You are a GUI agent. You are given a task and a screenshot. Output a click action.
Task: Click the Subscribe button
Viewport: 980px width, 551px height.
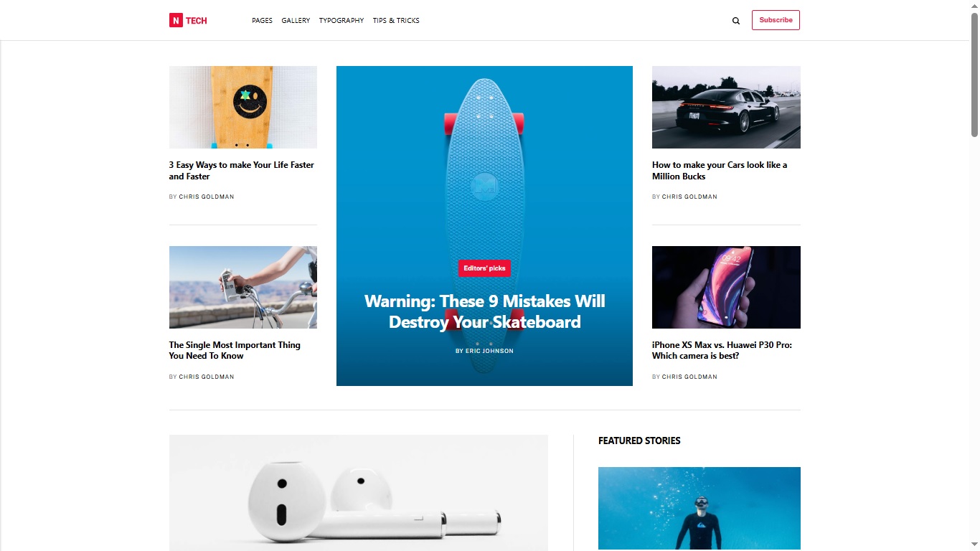coord(776,20)
